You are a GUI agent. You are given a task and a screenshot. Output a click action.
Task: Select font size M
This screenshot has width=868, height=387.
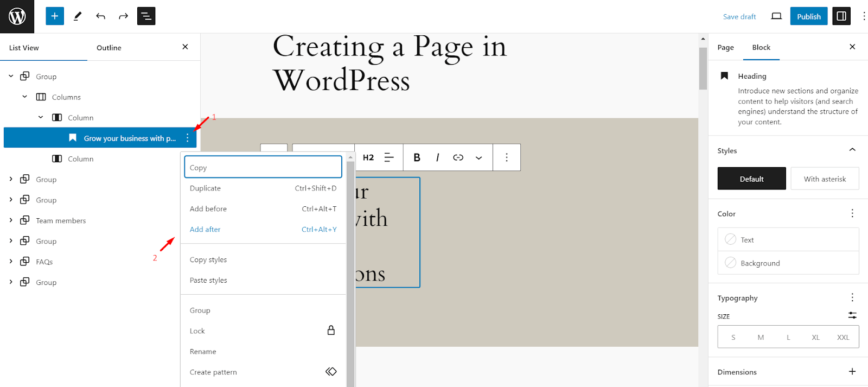coord(761,337)
